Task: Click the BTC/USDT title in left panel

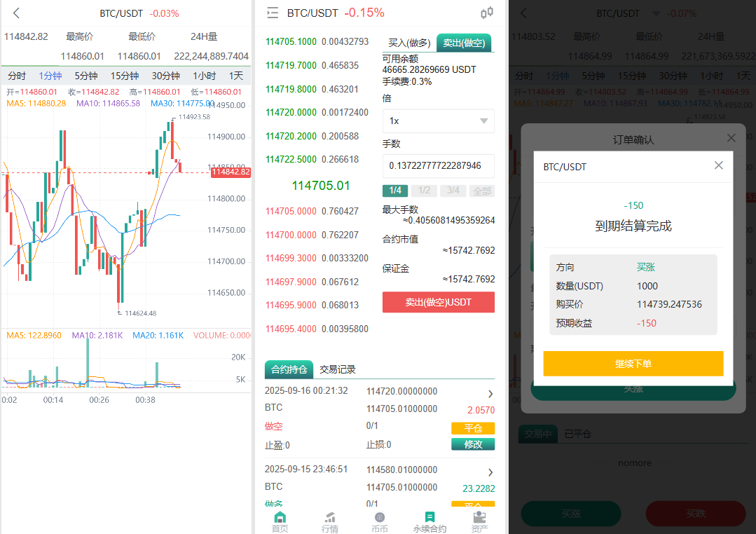Action: 121,13
